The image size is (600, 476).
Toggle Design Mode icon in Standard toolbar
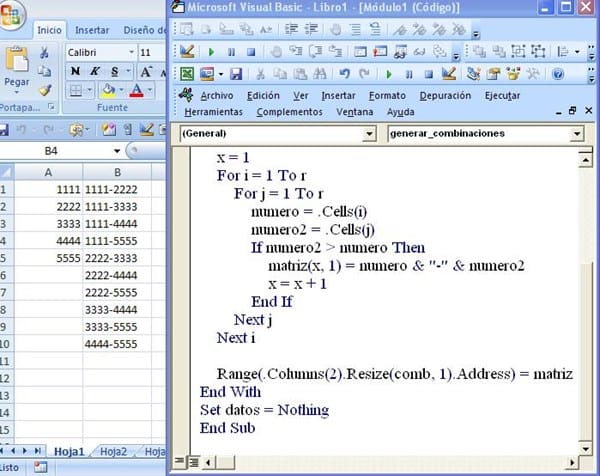point(449,73)
